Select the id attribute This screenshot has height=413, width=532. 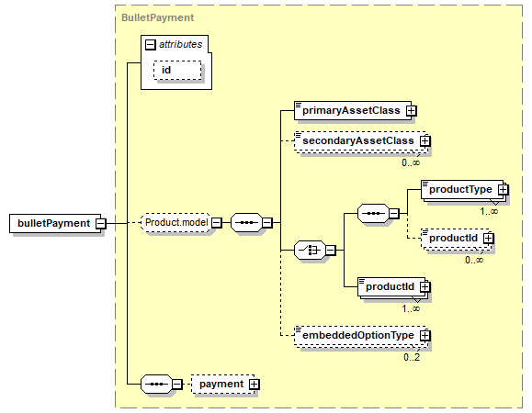[177, 71]
